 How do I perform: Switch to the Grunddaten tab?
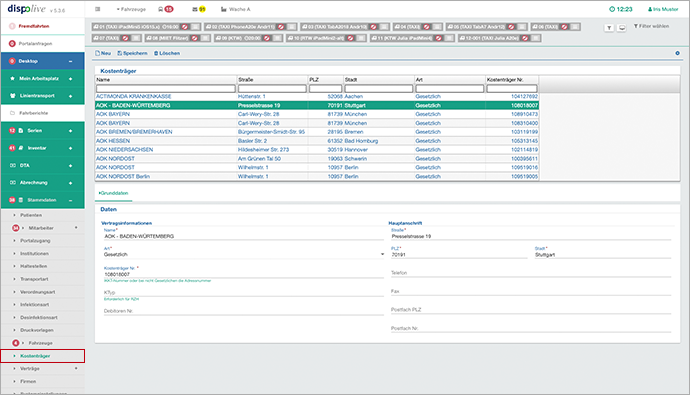click(x=114, y=193)
